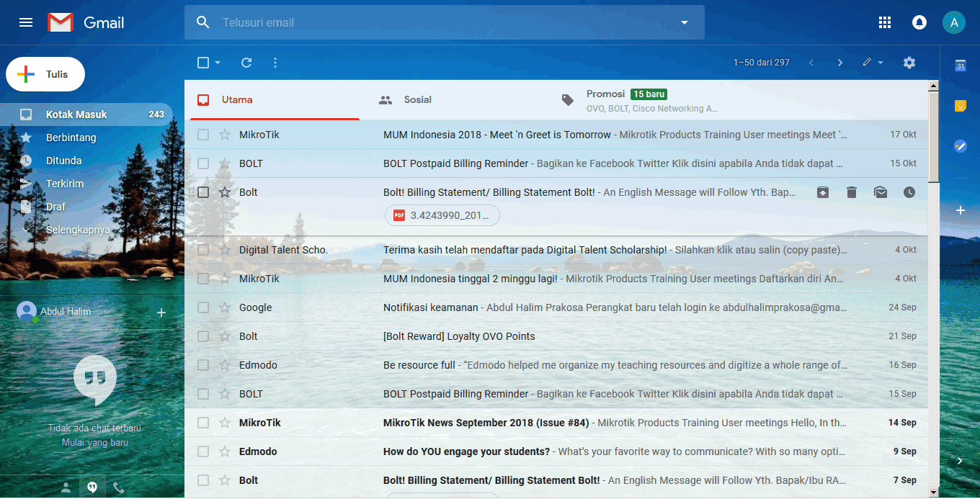The image size is (980, 499).
Task: Select the MUM Indonesia 2018 email checkbox
Action: 203,135
